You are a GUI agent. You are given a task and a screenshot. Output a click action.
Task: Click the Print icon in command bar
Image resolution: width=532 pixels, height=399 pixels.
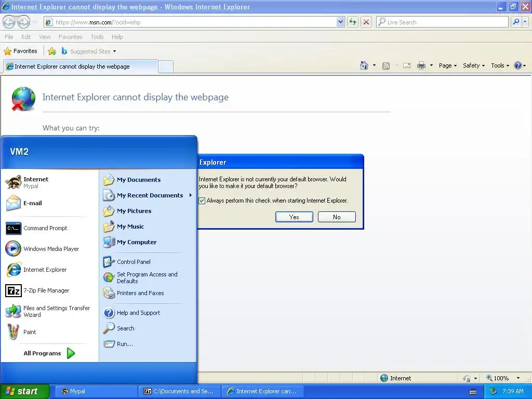coord(421,65)
